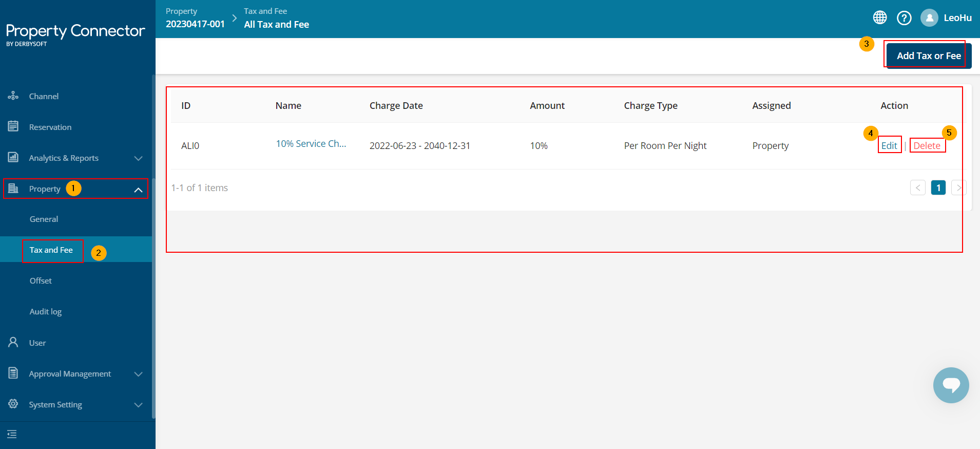Image resolution: width=980 pixels, height=449 pixels.
Task: Open the help question mark icon
Action: [x=904, y=18]
